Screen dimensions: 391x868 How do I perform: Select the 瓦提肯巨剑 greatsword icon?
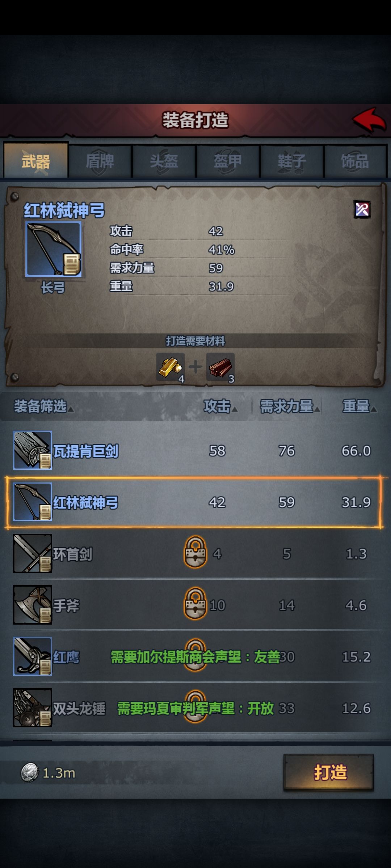(x=33, y=450)
